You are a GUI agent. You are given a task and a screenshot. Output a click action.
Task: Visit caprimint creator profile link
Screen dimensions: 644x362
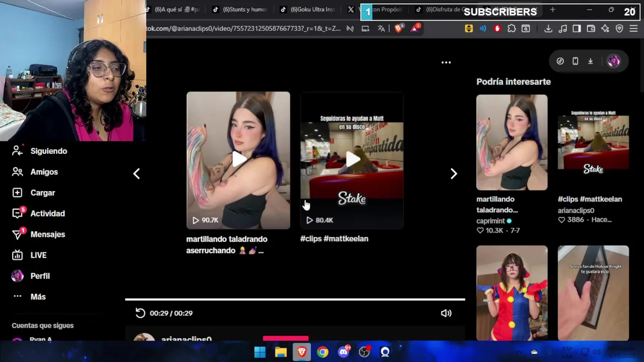[491, 221]
